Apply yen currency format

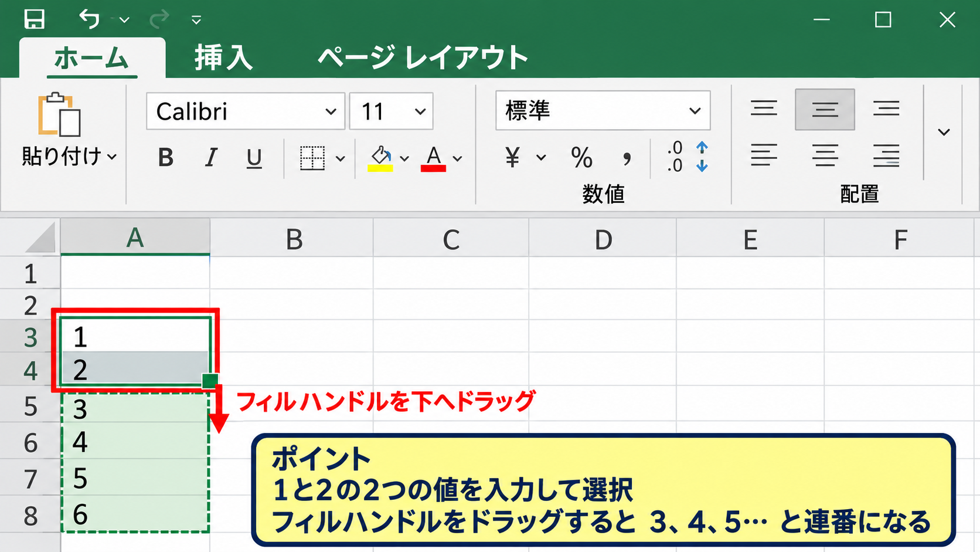click(512, 157)
